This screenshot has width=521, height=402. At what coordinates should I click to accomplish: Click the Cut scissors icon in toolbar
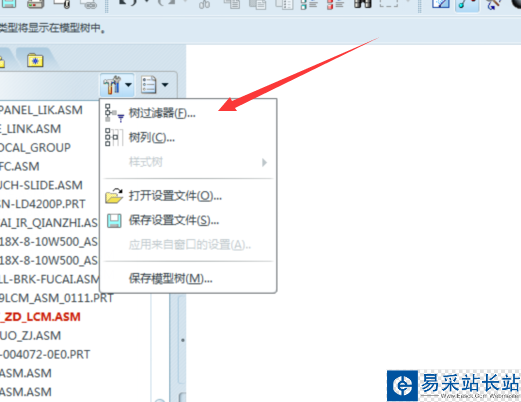[204, 4]
